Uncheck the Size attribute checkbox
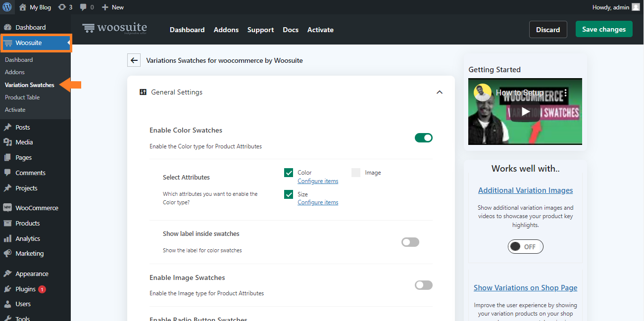This screenshot has height=321, width=644. click(289, 194)
